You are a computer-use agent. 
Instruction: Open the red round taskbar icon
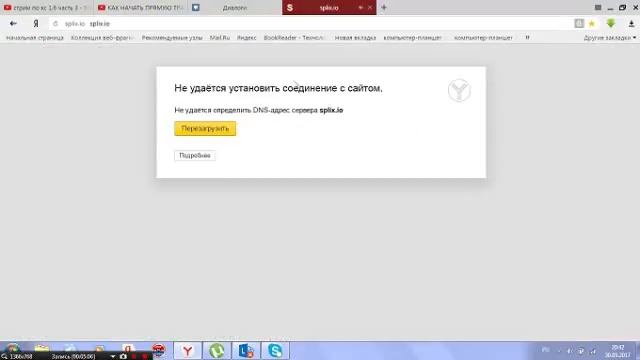158,350
